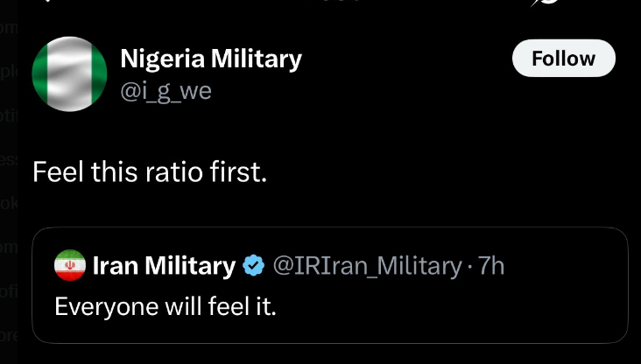Follow the Nigeria Military account
Screen dimensions: 641x364
click(563, 59)
